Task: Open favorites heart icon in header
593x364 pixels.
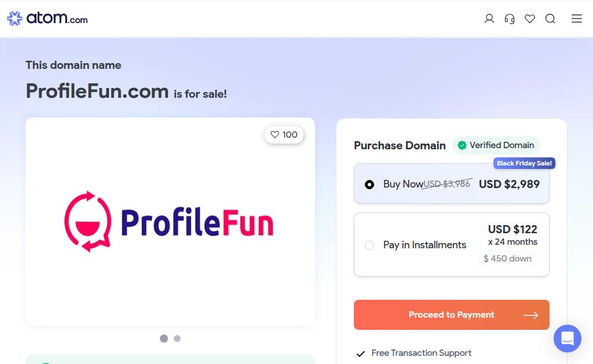Action: (x=530, y=19)
